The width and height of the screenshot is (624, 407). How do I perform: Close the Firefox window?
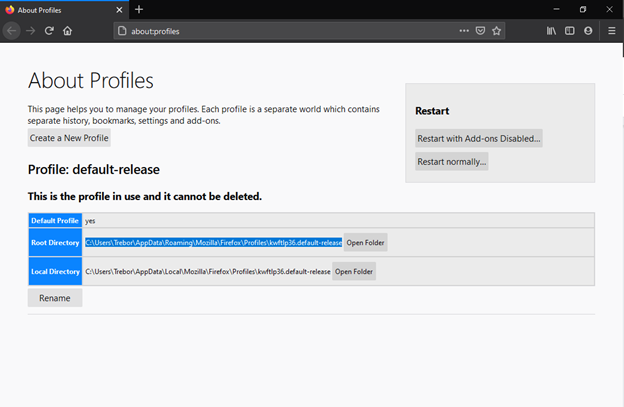click(x=609, y=9)
